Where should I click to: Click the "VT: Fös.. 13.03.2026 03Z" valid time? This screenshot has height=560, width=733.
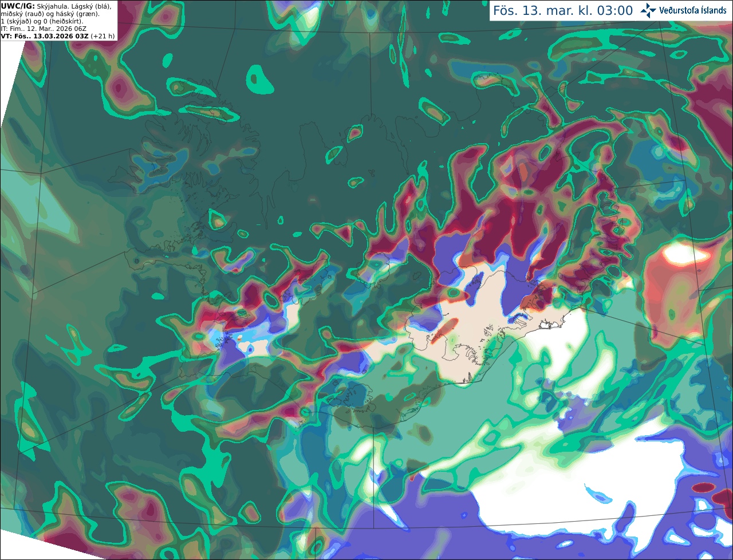point(45,36)
